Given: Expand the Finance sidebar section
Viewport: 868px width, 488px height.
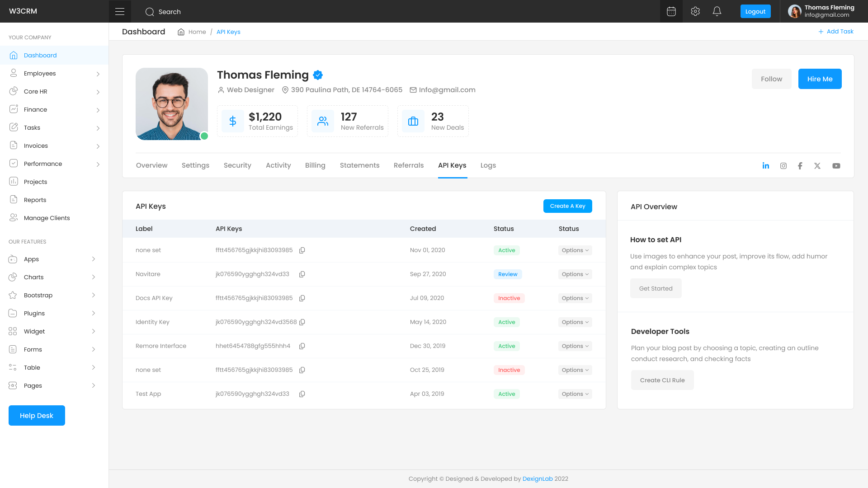Looking at the screenshot, I should (35, 109).
